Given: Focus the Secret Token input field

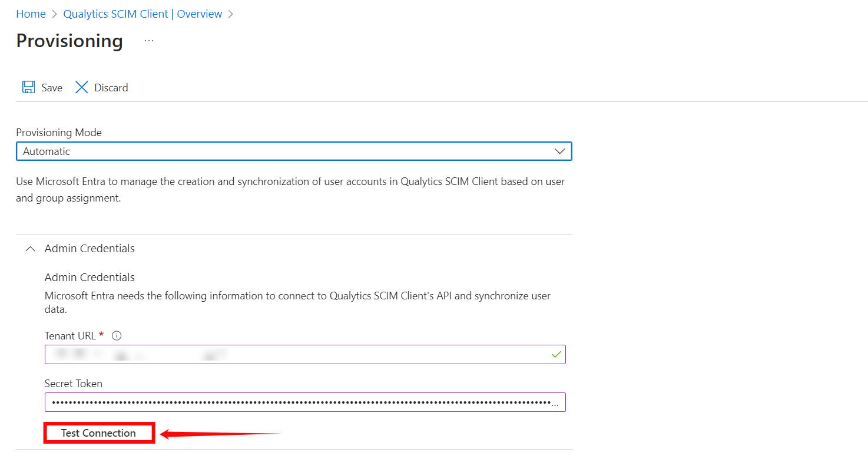Looking at the screenshot, I should (x=305, y=402).
